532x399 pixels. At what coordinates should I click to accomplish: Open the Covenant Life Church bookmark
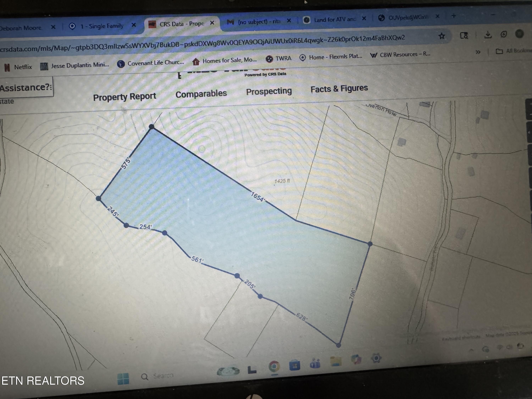click(151, 63)
